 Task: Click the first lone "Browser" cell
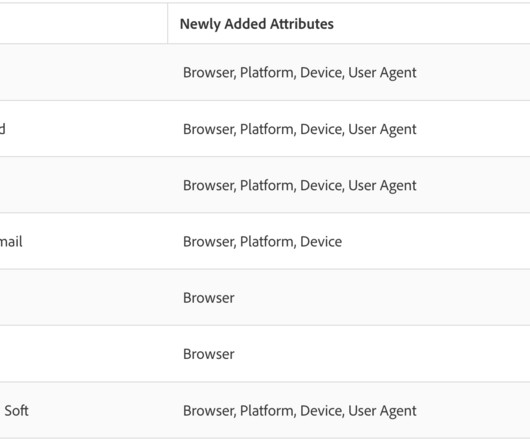coord(209,298)
